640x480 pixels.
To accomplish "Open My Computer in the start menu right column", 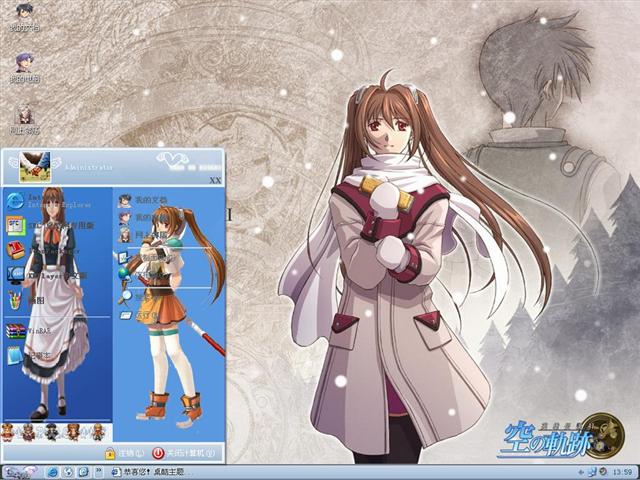I will click(x=143, y=217).
